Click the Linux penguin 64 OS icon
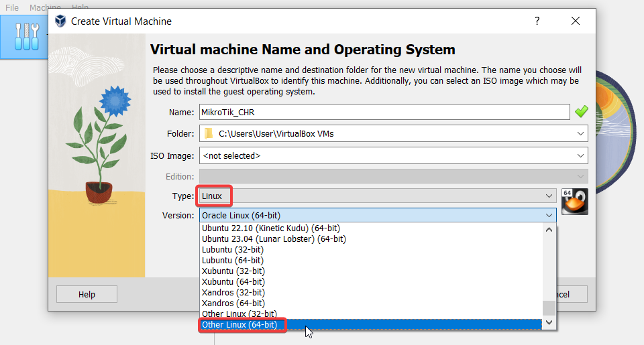This screenshot has width=644, height=345. [x=575, y=202]
